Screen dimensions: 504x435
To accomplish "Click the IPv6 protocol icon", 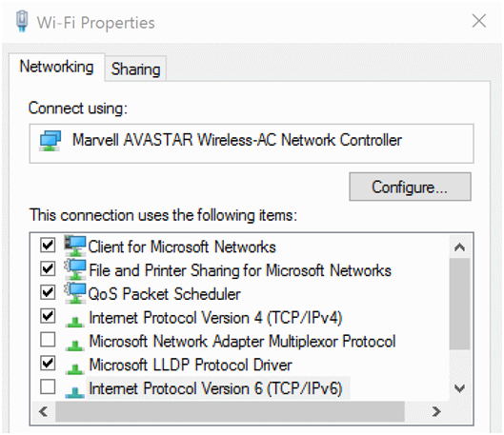I will [75, 392].
